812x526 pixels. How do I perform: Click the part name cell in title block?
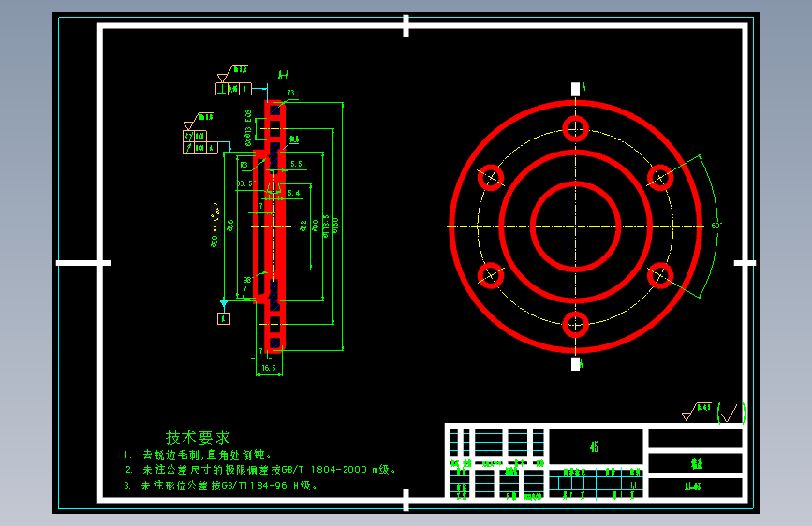(x=696, y=463)
